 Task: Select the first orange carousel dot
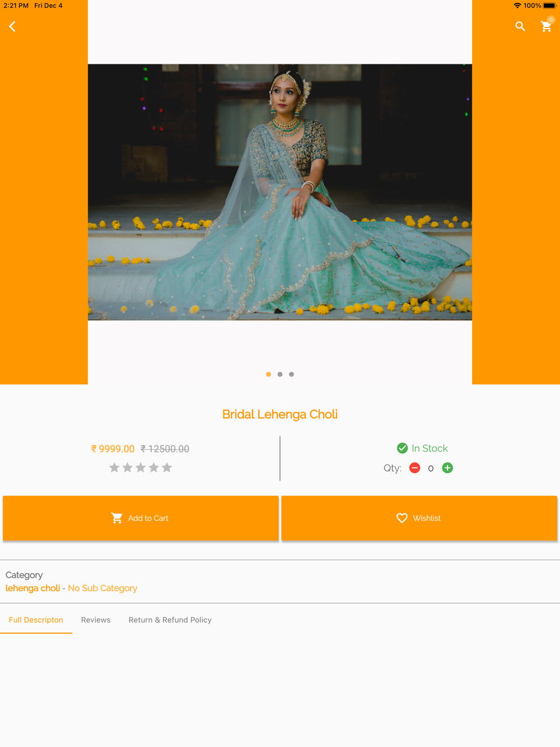click(x=268, y=374)
